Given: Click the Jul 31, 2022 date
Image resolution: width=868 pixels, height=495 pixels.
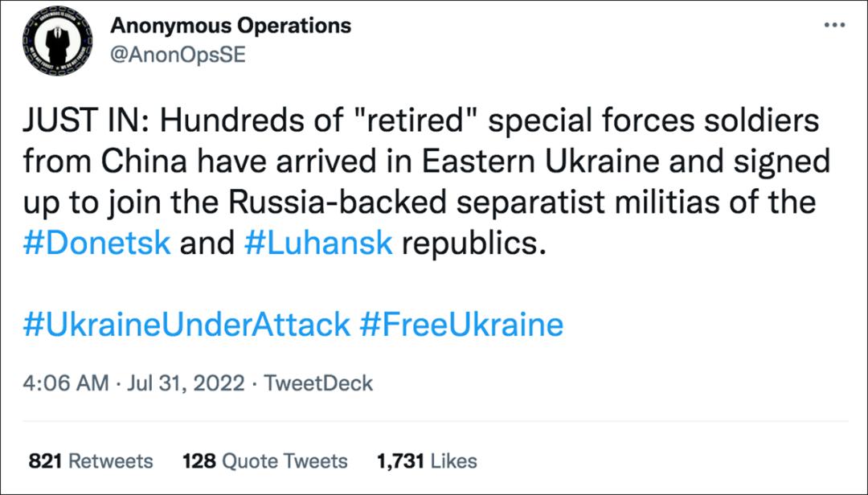Looking at the screenshot, I should coord(184,383).
